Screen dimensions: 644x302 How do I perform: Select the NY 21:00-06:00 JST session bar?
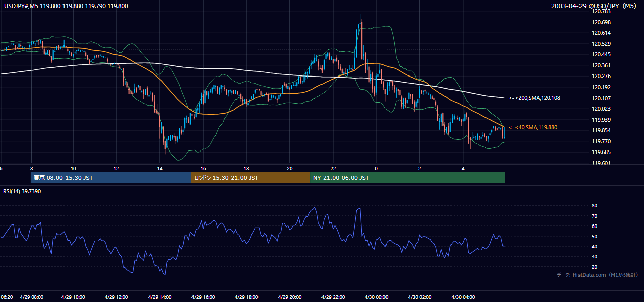pos(408,178)
